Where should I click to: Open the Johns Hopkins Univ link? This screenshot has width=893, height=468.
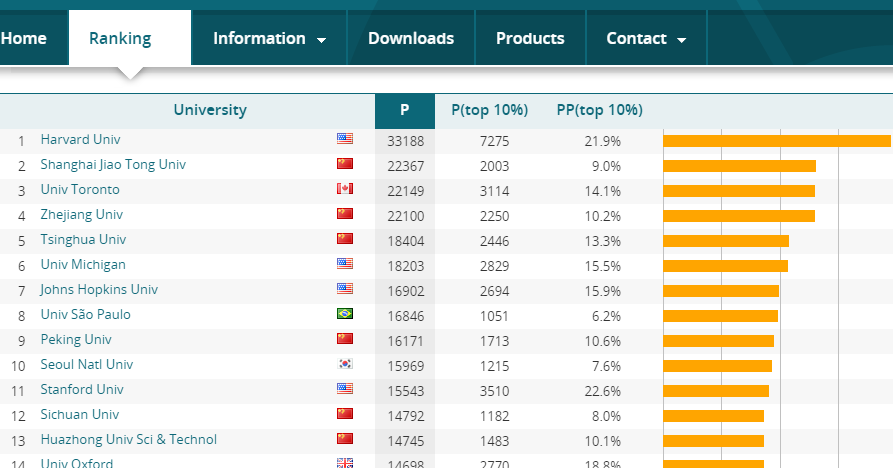tap(99, 290)
